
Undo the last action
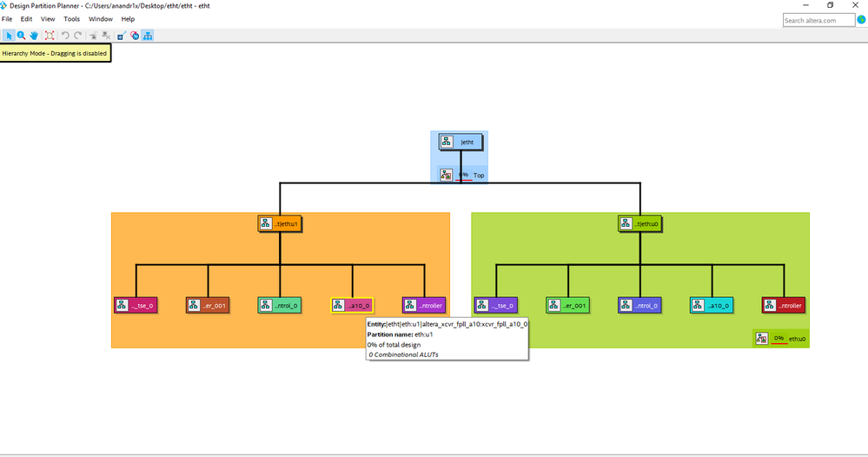click(65, 36)
